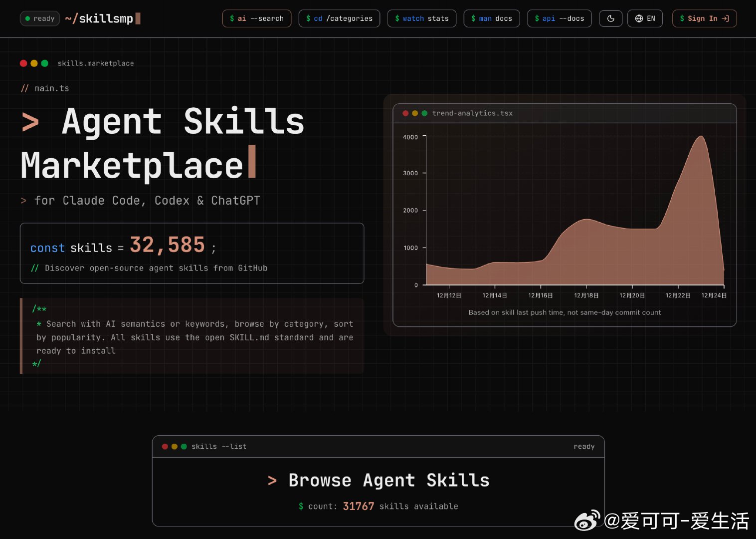756x539 pixels.
Task: Open the api --docs nav item
Action: click(x=559, y=18)
